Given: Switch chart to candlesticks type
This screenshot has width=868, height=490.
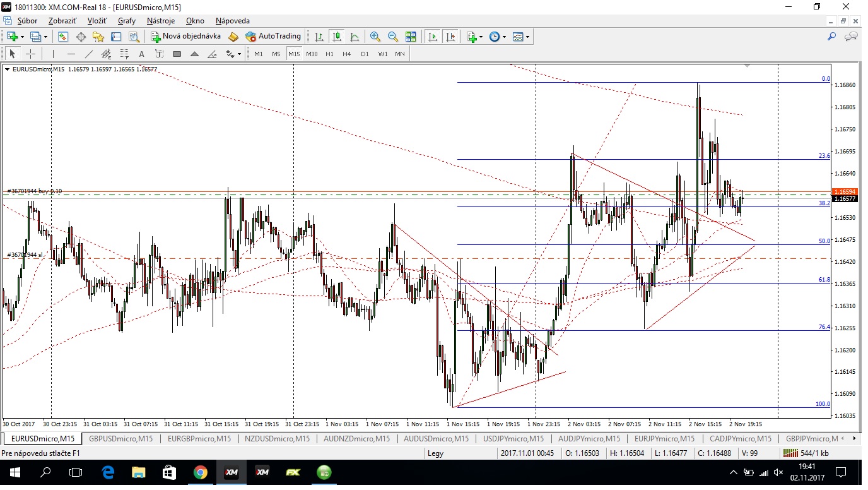Looking at the screenshot, I should click(x=337, y=37).
